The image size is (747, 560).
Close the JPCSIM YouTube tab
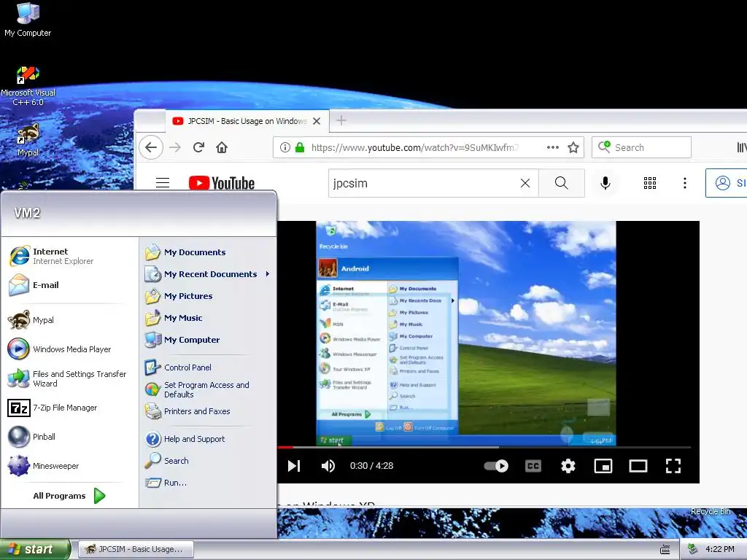click(x=317, y=121)
